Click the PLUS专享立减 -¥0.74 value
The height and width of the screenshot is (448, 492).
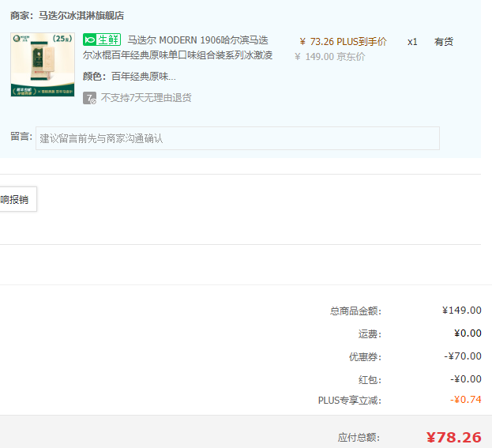pyautogui.click(x=466, y=400)
